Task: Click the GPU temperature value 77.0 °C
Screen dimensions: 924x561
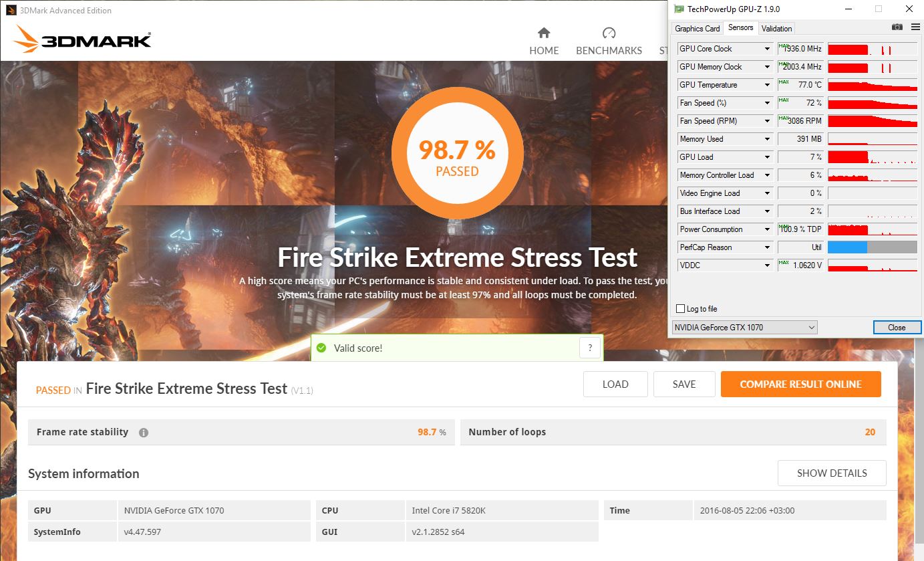Action: [x=800, y=85]
